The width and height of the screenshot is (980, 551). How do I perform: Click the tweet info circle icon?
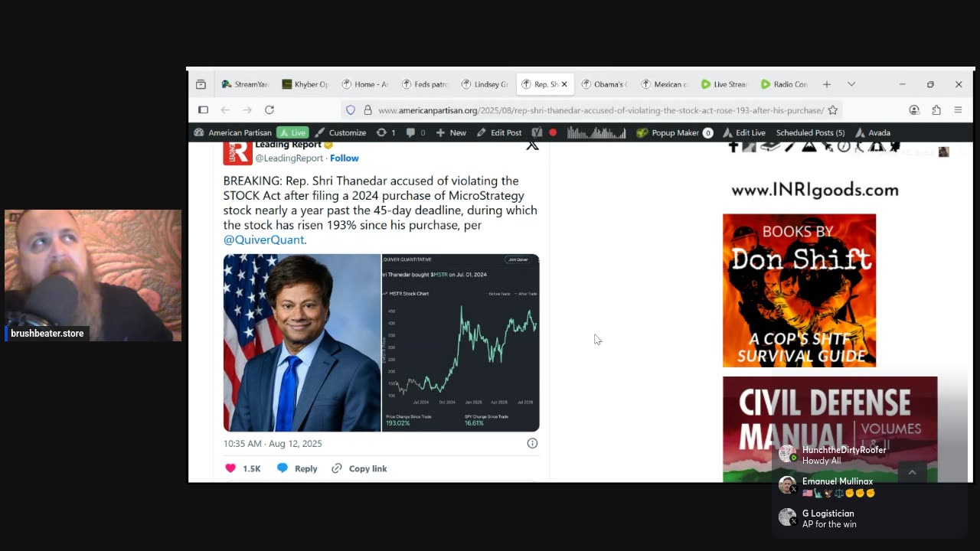click(x=532, y=443)
